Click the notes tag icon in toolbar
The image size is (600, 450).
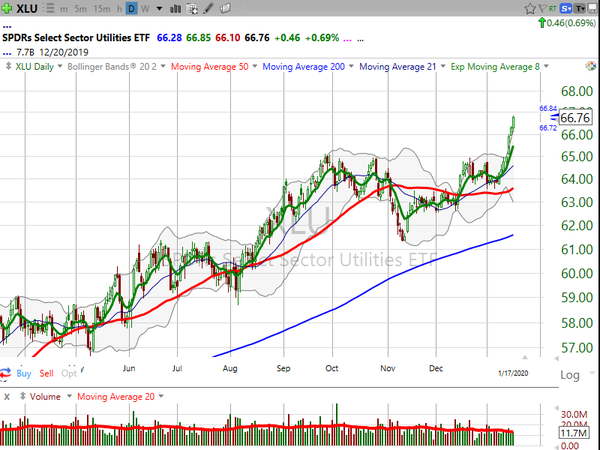(x=225, y=8)
